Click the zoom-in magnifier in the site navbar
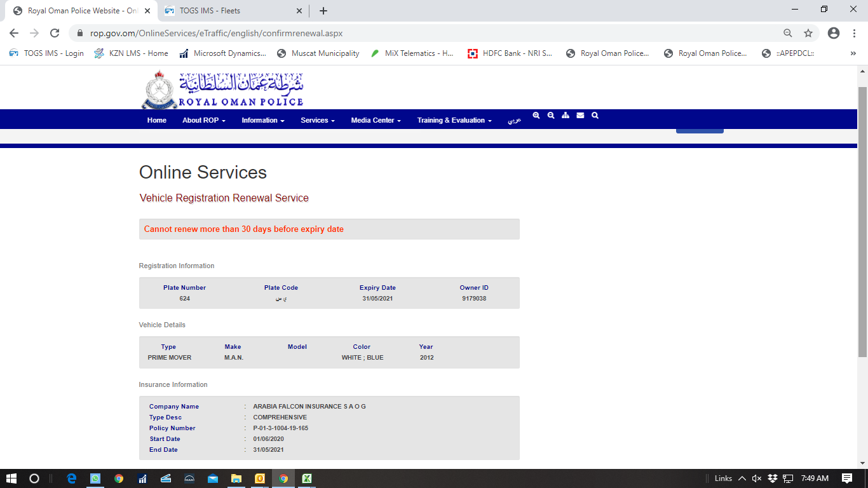The height and width of the screenshot is (488, 868). [x=536, y=116]
